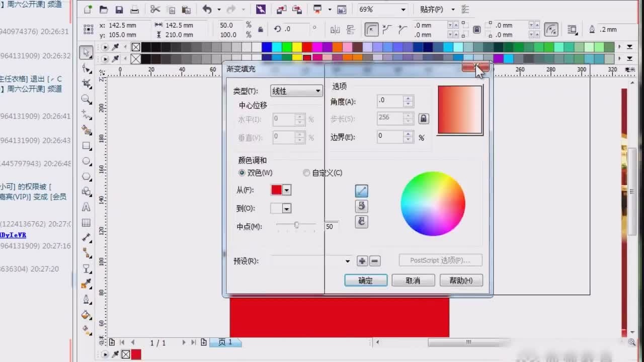Select the 双色(W) two-color radio button
644x362 pixels.
pos(242,173)
